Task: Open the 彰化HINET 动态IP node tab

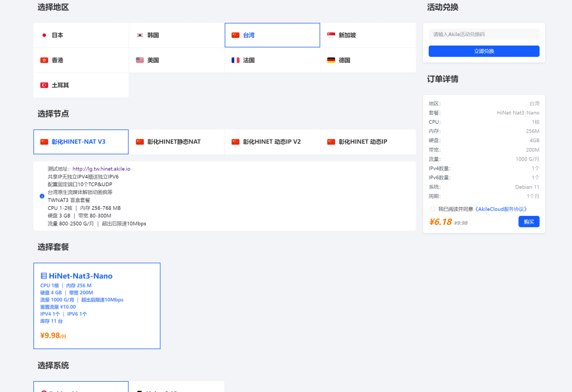Action: (x=368, y=141)
